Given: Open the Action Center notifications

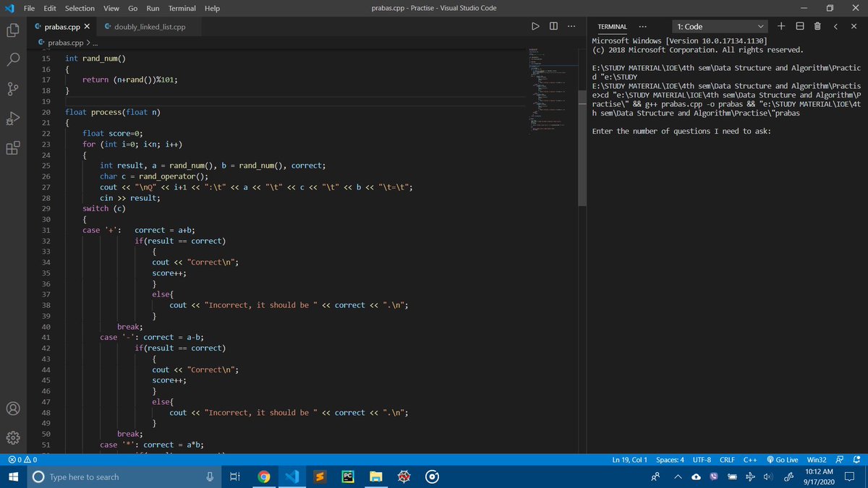Looking at the screenshot, I should coord(850,477).
